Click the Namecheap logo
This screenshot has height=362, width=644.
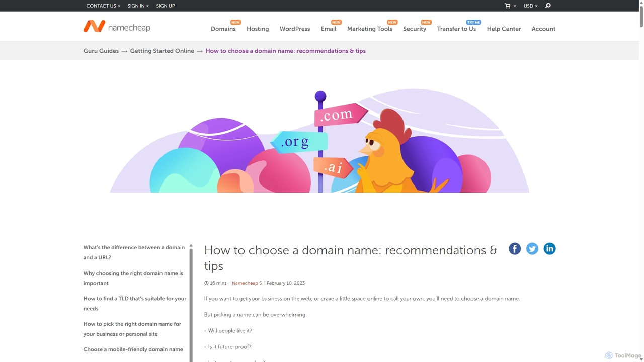click(117, 27)
